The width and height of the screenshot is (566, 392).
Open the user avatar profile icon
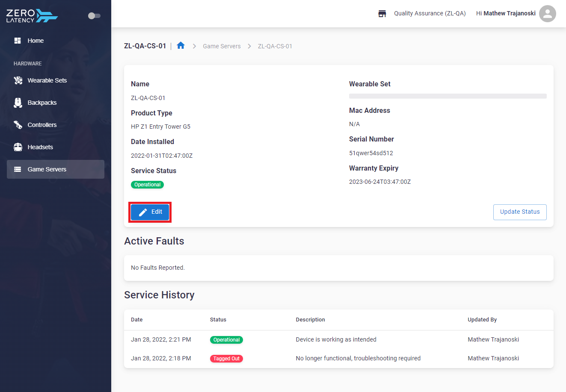coord(547,14)
